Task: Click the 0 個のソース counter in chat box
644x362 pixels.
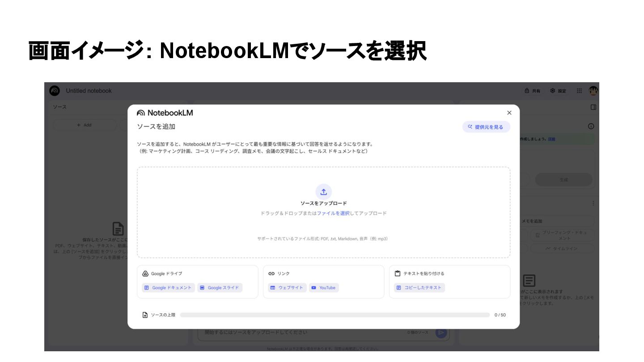Action: (418, 333)
